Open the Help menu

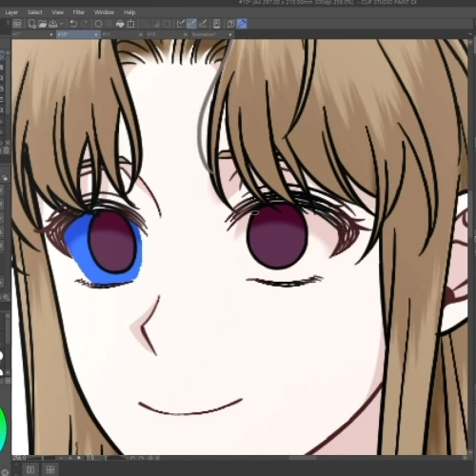[x=129, y=12]
